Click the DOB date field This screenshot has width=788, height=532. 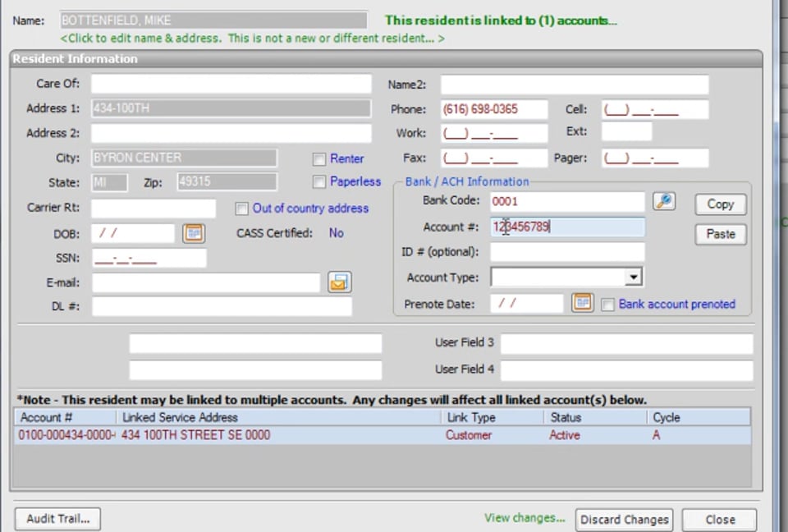133,233
